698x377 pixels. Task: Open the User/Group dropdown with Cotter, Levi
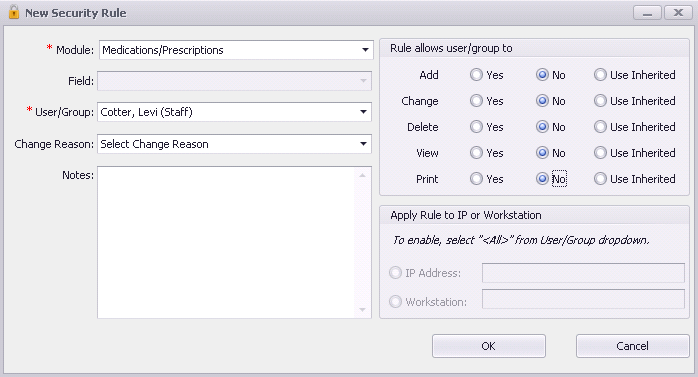pyautogui.click(x=235, y=112)
